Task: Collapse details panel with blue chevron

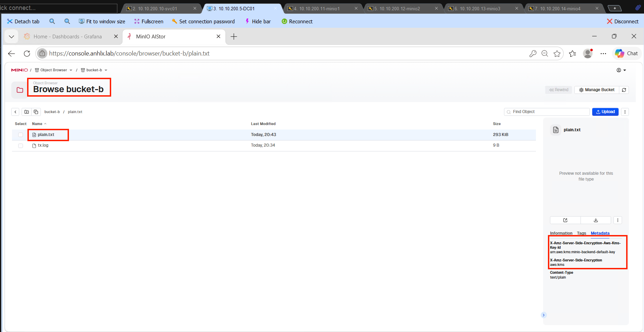Action: click(543, 315)
